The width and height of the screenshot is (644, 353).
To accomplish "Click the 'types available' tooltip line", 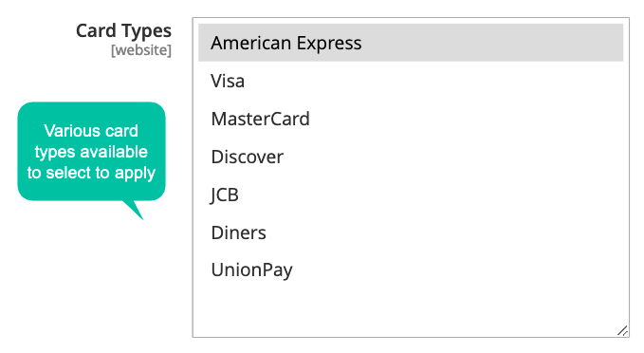I will 91,152.
